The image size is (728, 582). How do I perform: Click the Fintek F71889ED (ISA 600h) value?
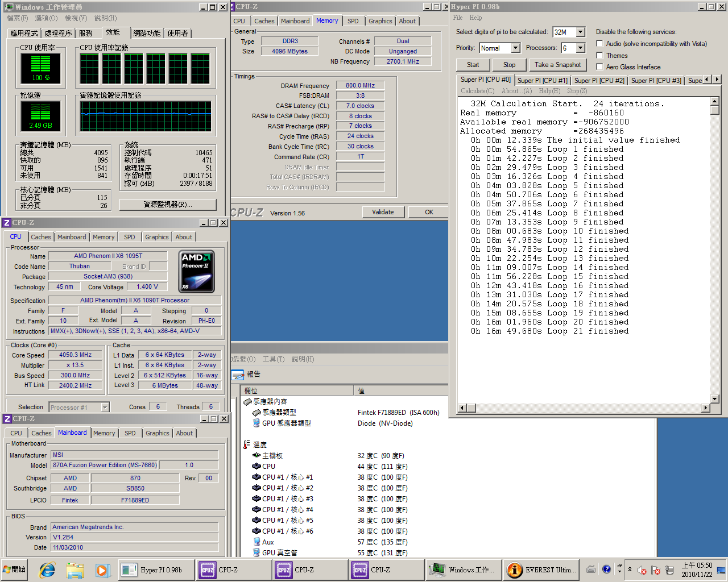coord(399,413)
